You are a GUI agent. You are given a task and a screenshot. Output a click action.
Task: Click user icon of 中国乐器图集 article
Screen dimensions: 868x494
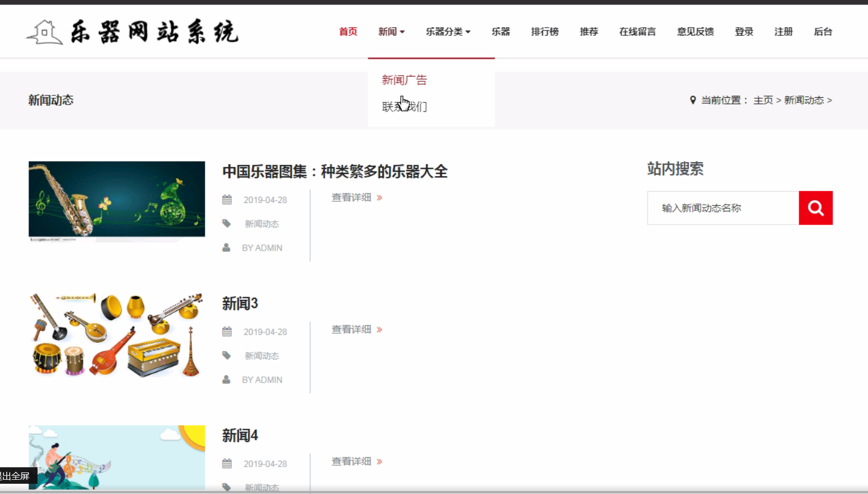pyautogui.click(x=226, y=248)
